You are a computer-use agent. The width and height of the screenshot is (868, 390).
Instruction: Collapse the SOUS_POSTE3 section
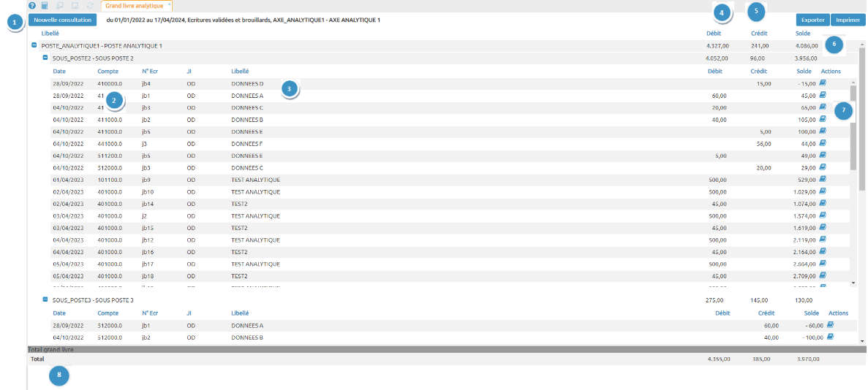[x=45, y=299]
